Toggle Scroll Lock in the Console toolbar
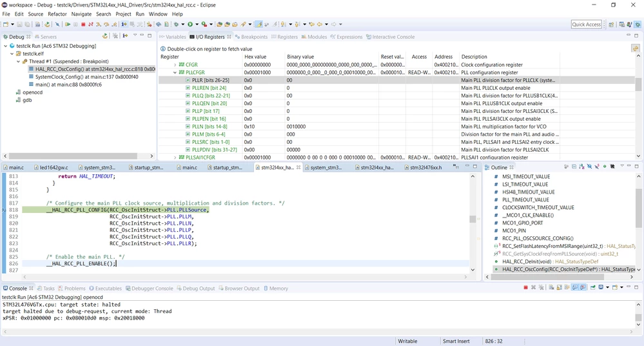This screenshot has height=346, width=644. coord(559,287)
